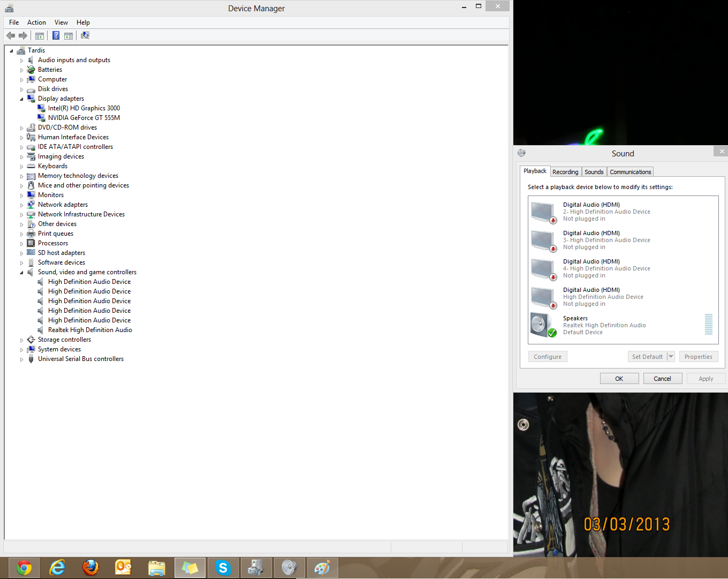Select the Software devices entry

(62, 262)
